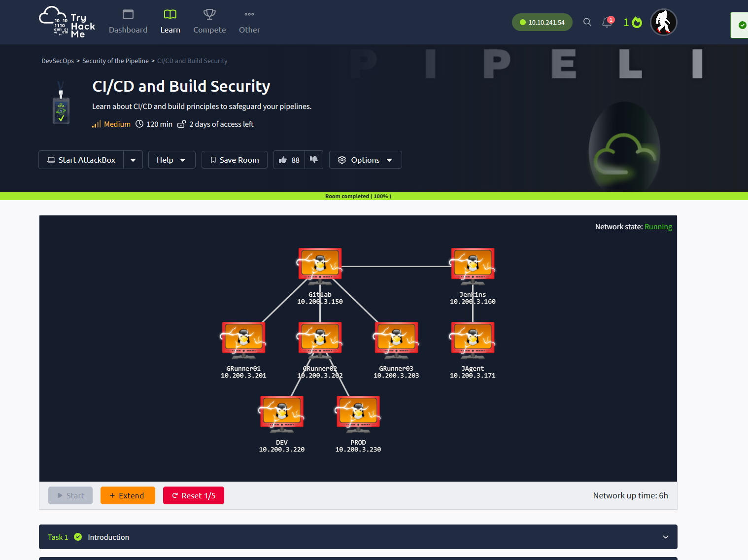Start the AttackBox machine
Screen dimensions: 748x560
click(x=81, y=160)
